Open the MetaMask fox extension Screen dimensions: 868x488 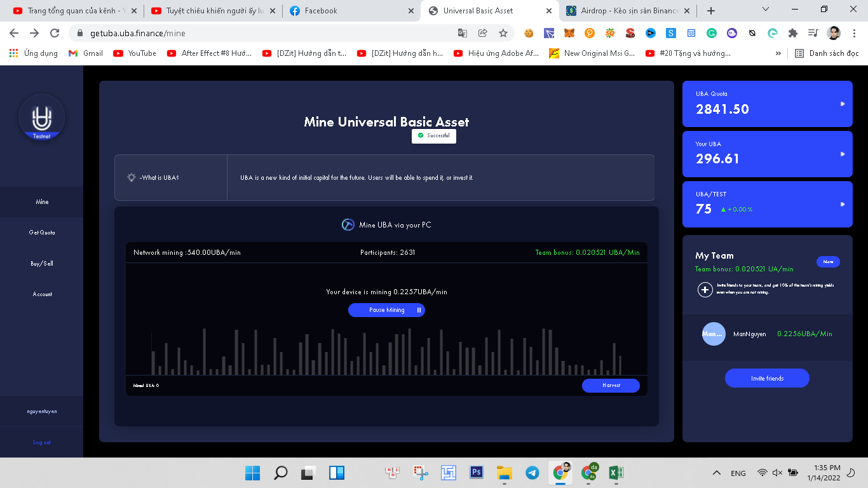(569, 33)
